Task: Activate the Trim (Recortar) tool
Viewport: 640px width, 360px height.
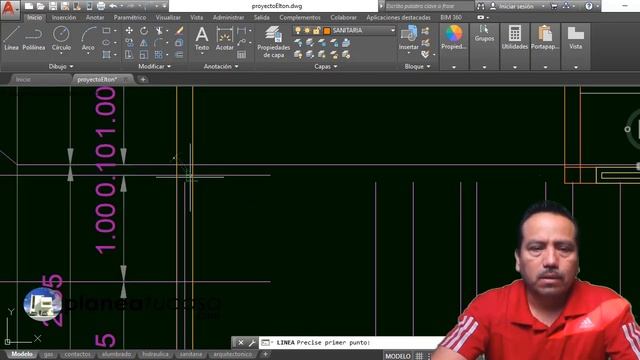Action: [x=159, y=31]
